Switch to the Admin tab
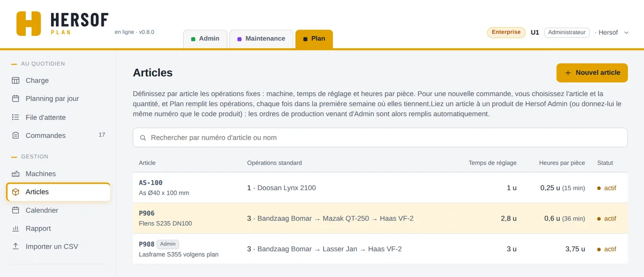The height and width of the screenshot is (277, 644). click(x=205, y=39)
